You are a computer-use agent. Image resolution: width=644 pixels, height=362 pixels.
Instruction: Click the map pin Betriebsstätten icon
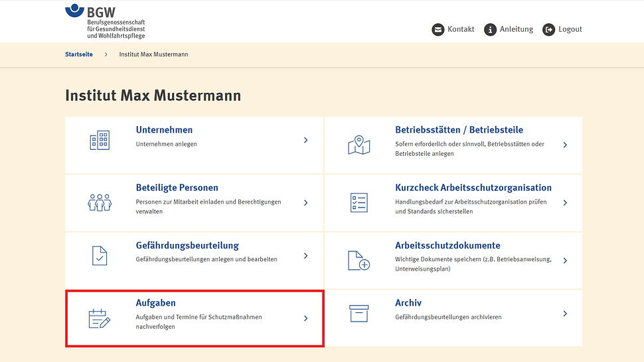359,145
